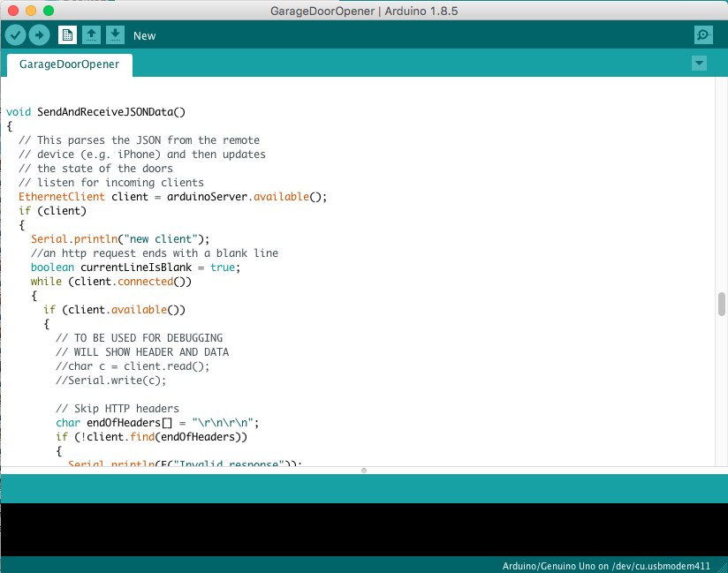
Task: Open the tab options dropdown arrow
Action: pos(699,63)
